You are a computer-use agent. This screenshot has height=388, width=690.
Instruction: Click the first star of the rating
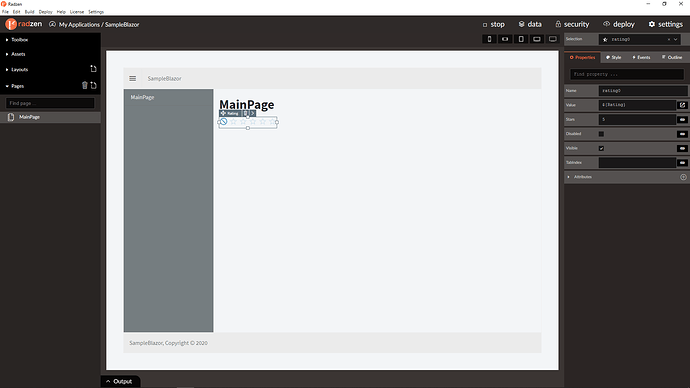point(233,121)
